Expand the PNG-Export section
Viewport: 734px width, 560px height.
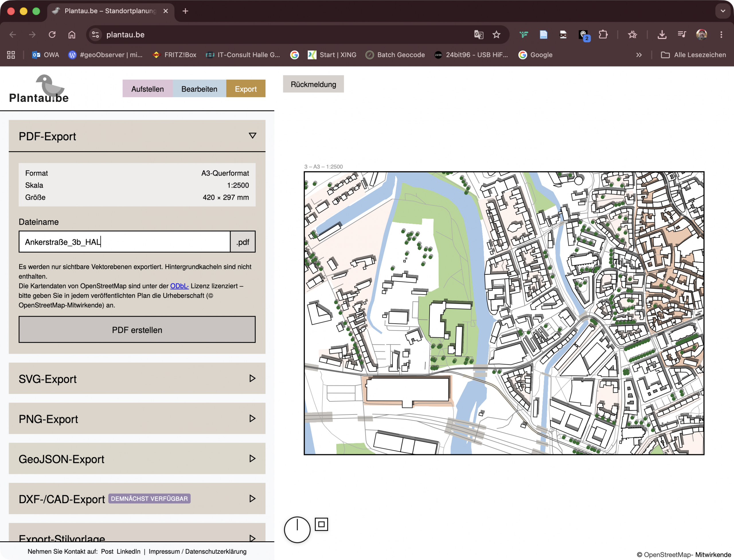[137, 418]
